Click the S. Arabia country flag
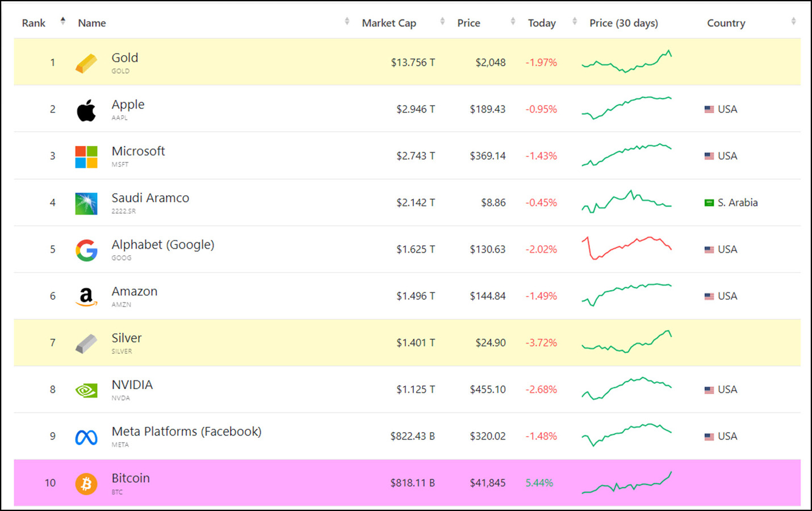Viewport: 812px width, 511px height. (x=709, y=203)
